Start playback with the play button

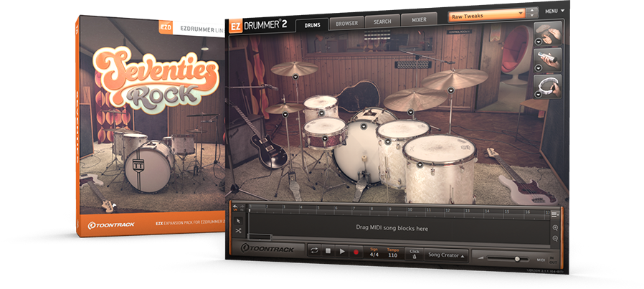[x=341, y=252]
